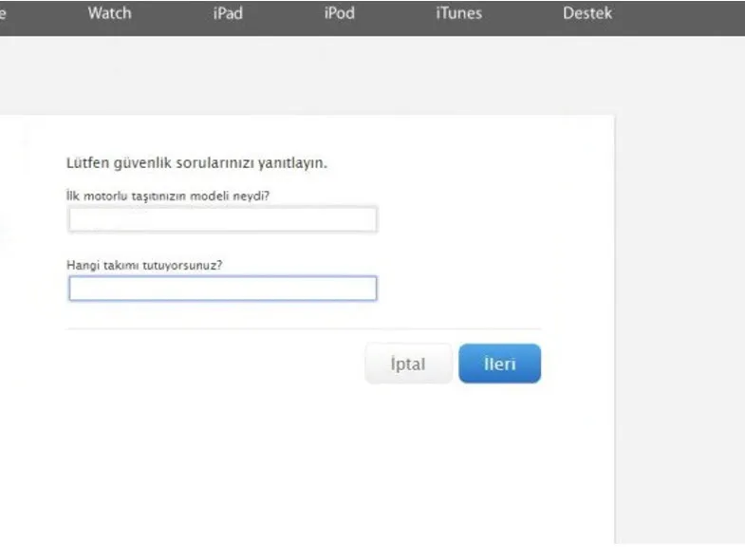Image resolution: width=745 pixels, height=560 pixels.
Task: Click the 'Hangi takımı tutuyorsunuz?' question label
Action: (x=144, y=265)
